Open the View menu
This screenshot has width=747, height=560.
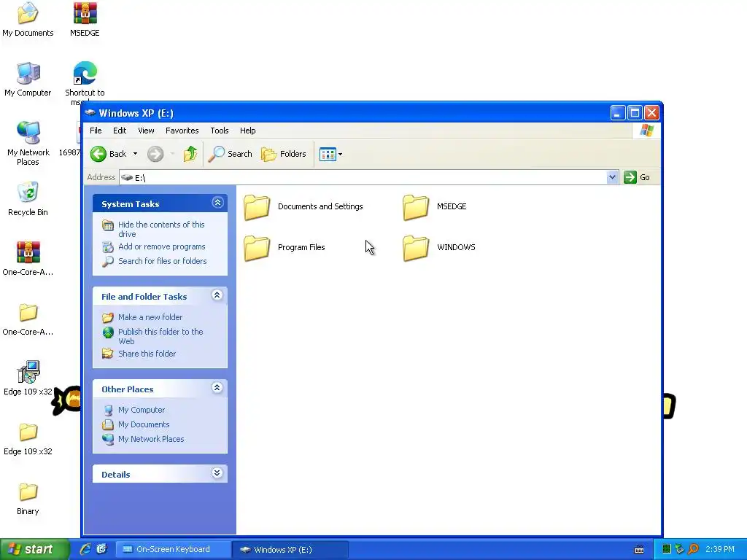(x=146, y=131)
